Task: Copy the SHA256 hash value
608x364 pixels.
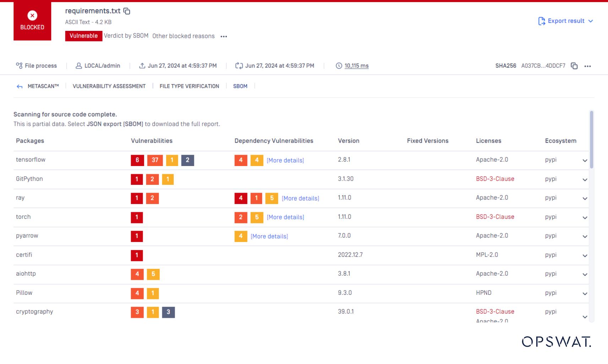Action: (574, 66)
